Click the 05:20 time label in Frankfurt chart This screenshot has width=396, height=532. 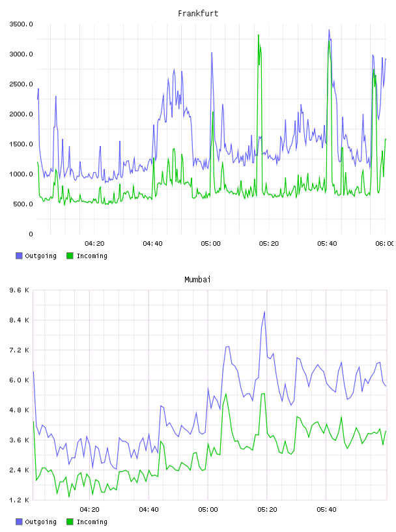click(269, 244)
